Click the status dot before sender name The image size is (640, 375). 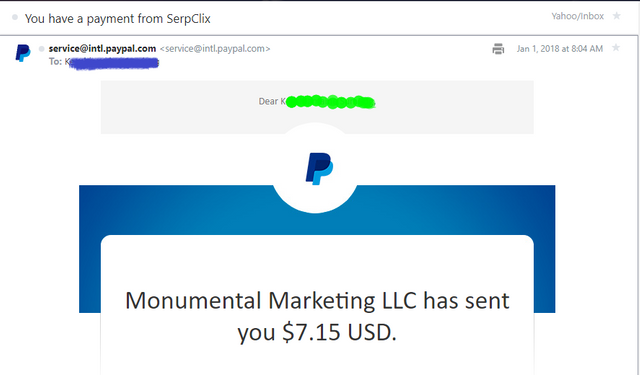pos(41,49)
